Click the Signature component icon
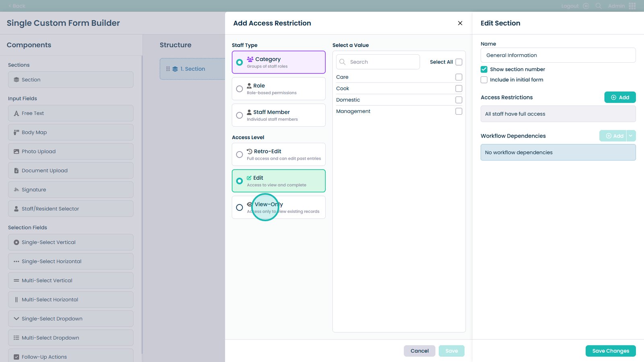 17,190
